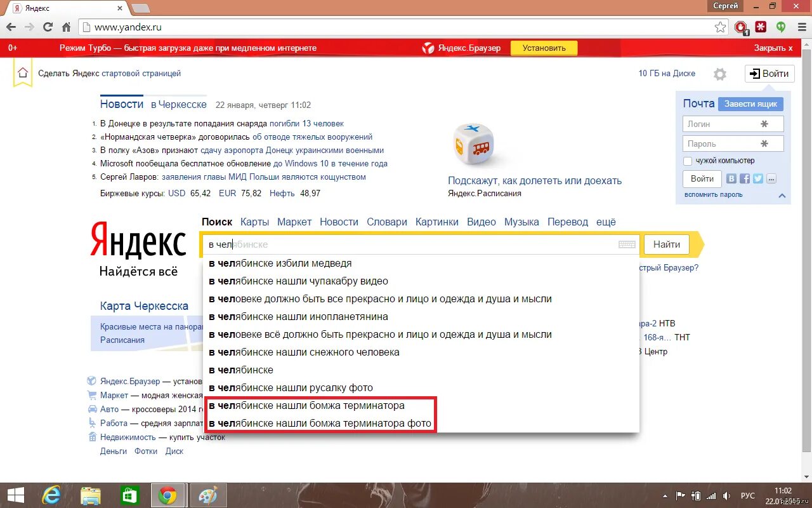
Task: Open the Недвижимость link
Action: (x=128, y=437)
